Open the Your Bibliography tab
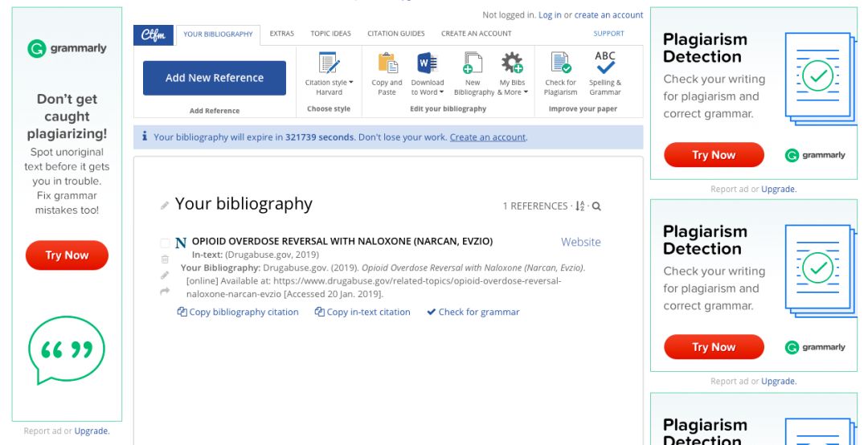 click(218, 35)
